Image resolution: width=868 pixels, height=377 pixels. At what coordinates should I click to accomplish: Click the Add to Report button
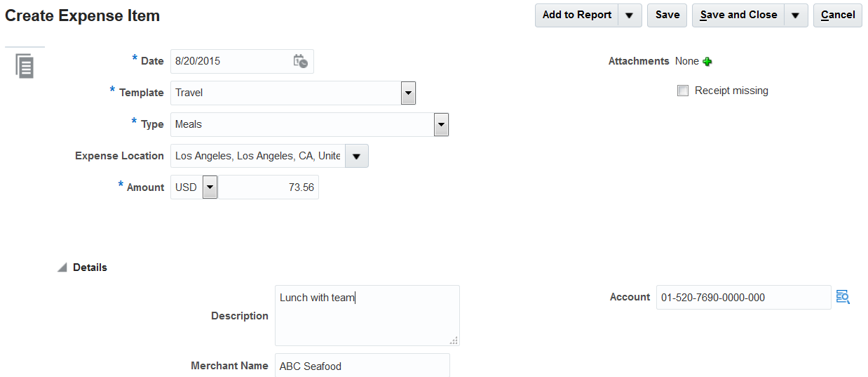tap(576, 15)
